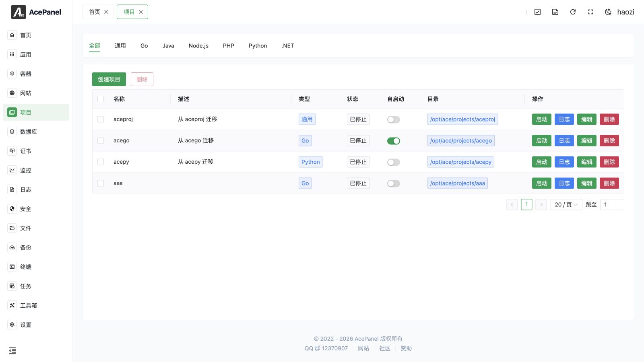Go to previous page with left arrow
Screen dimensions: 644x362
(x=512, y=205)
